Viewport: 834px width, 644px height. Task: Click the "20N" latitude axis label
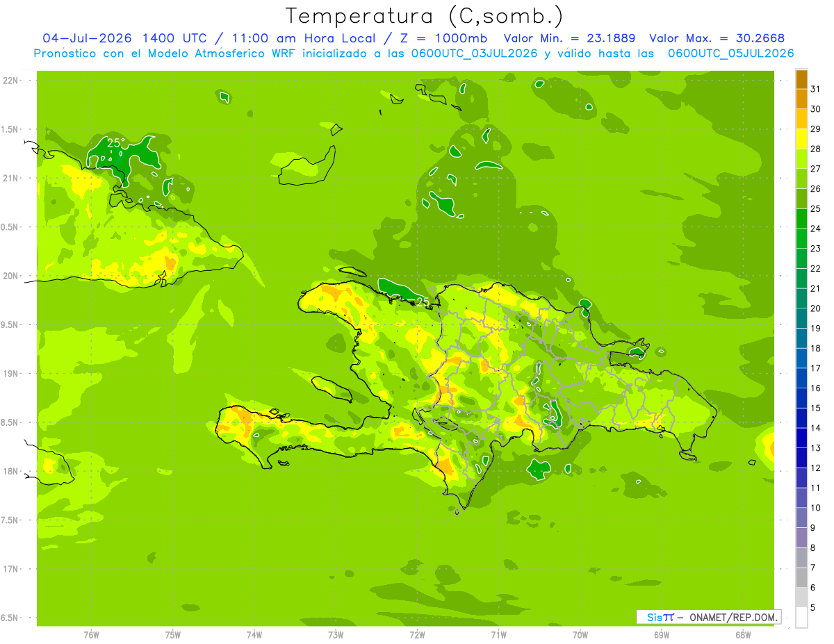pos(11,276)
